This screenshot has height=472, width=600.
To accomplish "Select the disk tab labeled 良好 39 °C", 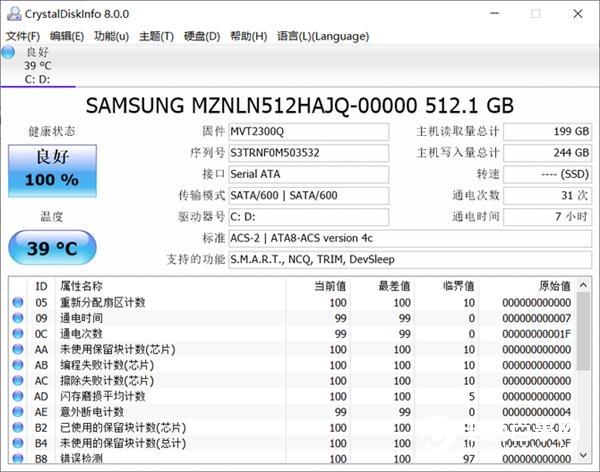I will (38, 65).
